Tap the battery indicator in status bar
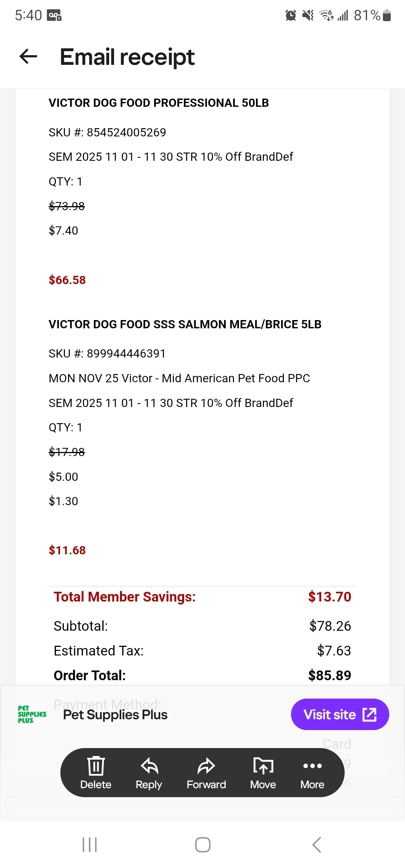The height and width of the screenshot is (868, 405). (387, 15)
